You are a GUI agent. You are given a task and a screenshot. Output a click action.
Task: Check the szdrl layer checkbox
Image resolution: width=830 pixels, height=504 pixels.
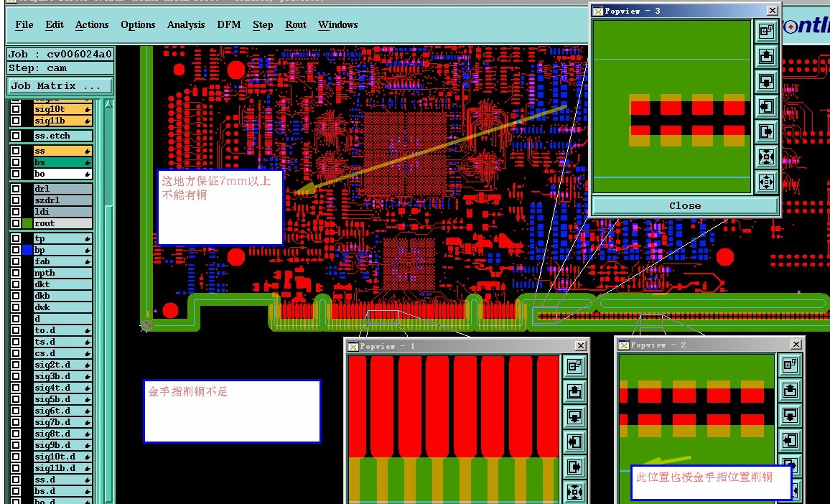click(x=16, y=200)
